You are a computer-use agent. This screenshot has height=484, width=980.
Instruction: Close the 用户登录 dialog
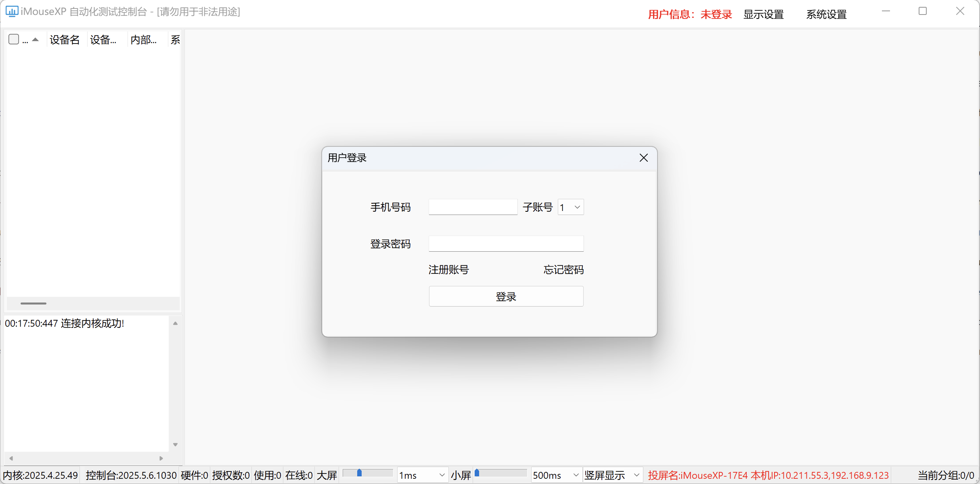(x=643, y=158)
